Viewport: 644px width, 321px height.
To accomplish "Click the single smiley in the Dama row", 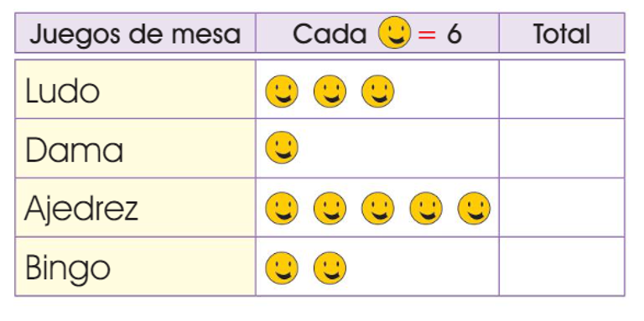I will pyautogui.click(x=282, y=148).
